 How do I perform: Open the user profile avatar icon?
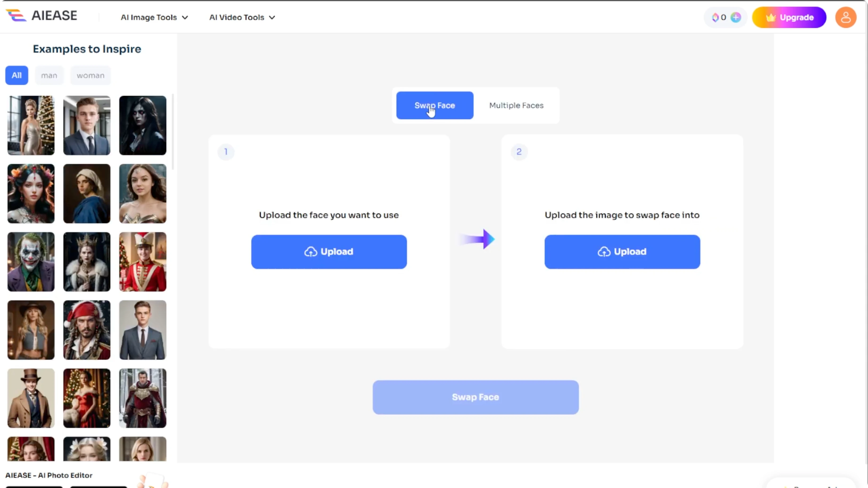coord(845,17)
